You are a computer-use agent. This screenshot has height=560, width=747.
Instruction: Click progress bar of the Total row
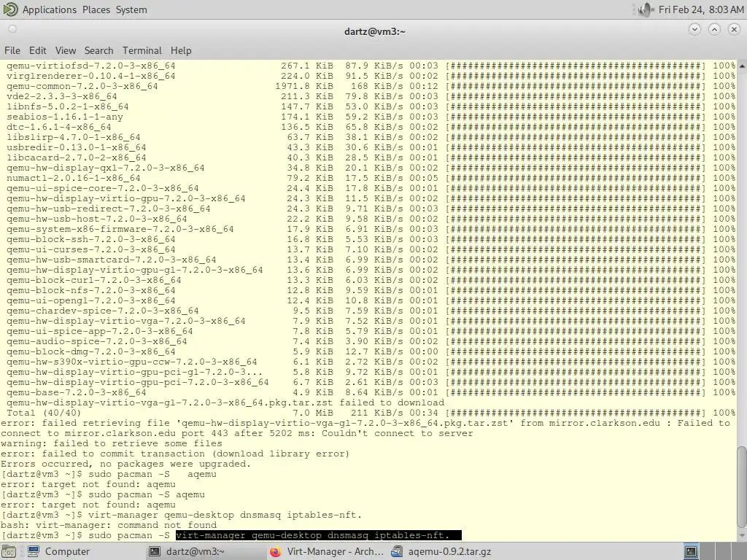[576, 413]
